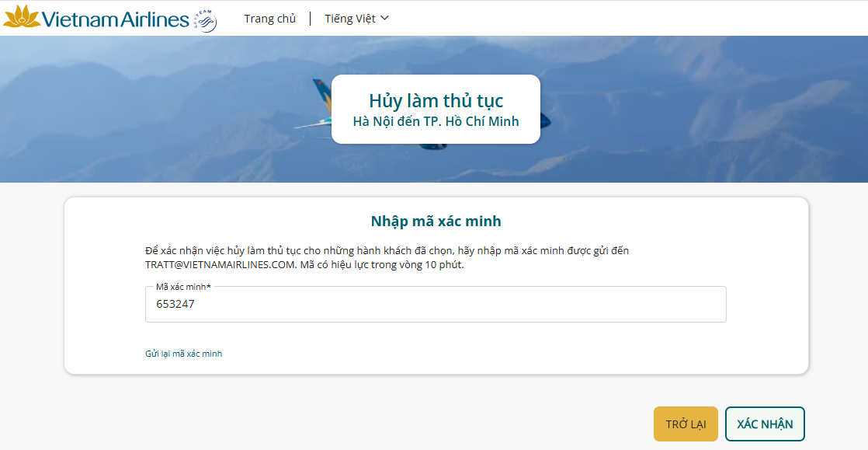
Task: Click the Mã xác minh* field label
Action: [x=183, y=287]
